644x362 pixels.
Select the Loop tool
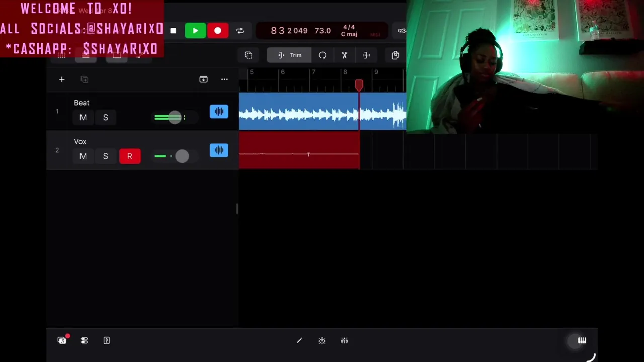point(323,55)
